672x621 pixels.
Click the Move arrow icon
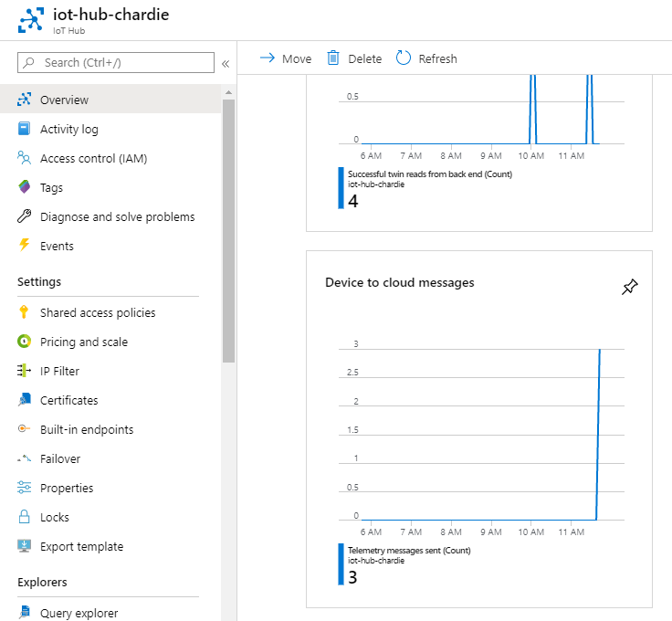click(268, 58)
